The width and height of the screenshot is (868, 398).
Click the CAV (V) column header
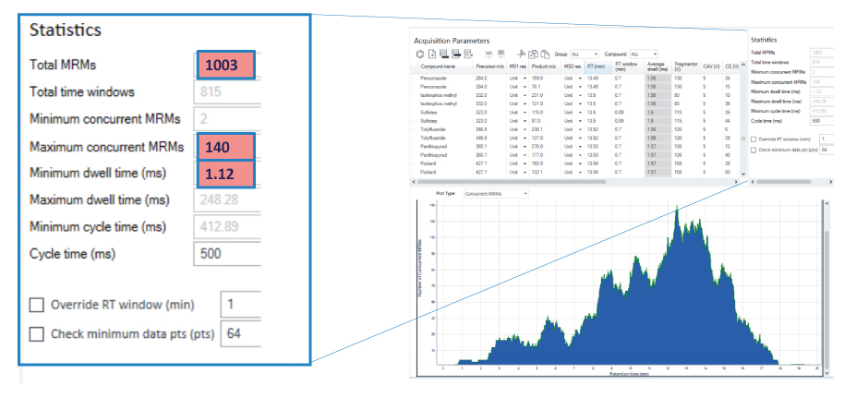711,66
